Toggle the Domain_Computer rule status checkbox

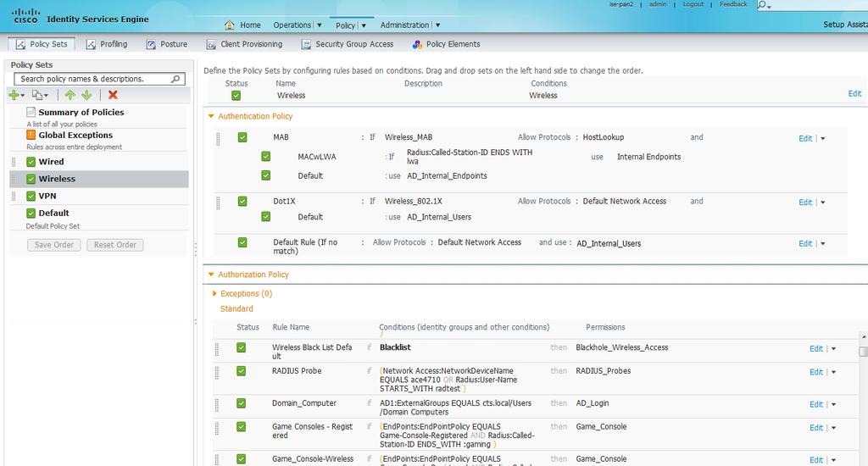[241, 403]
